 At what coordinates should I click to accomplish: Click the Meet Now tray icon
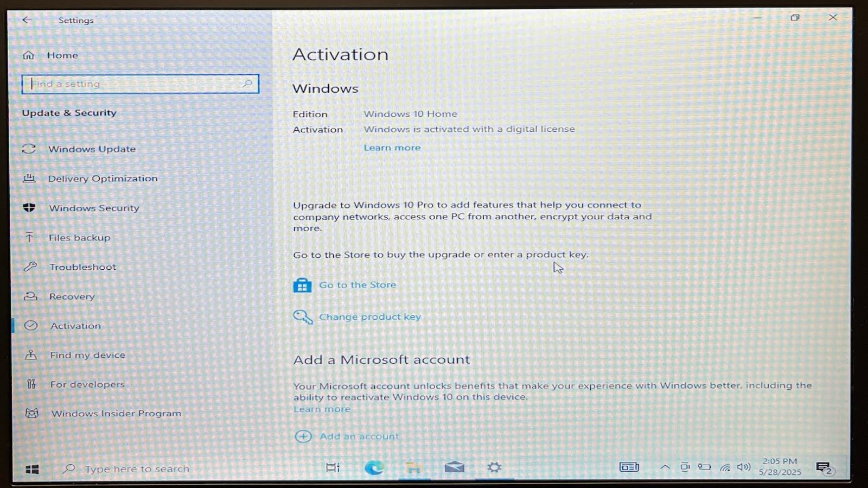click(x=685, y=467)
